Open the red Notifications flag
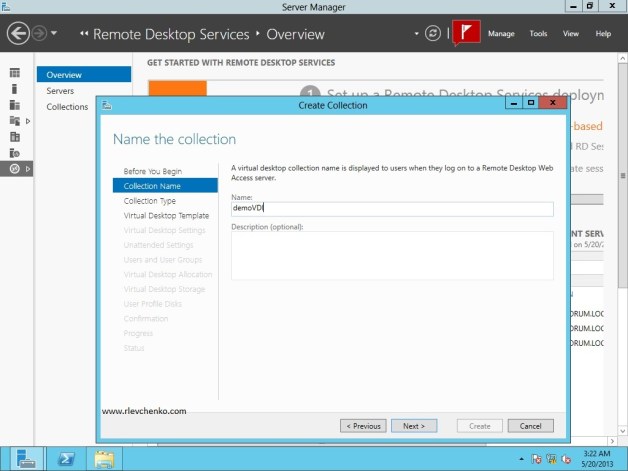The width and height of the screenshot is (628, 471). [466, 32]
